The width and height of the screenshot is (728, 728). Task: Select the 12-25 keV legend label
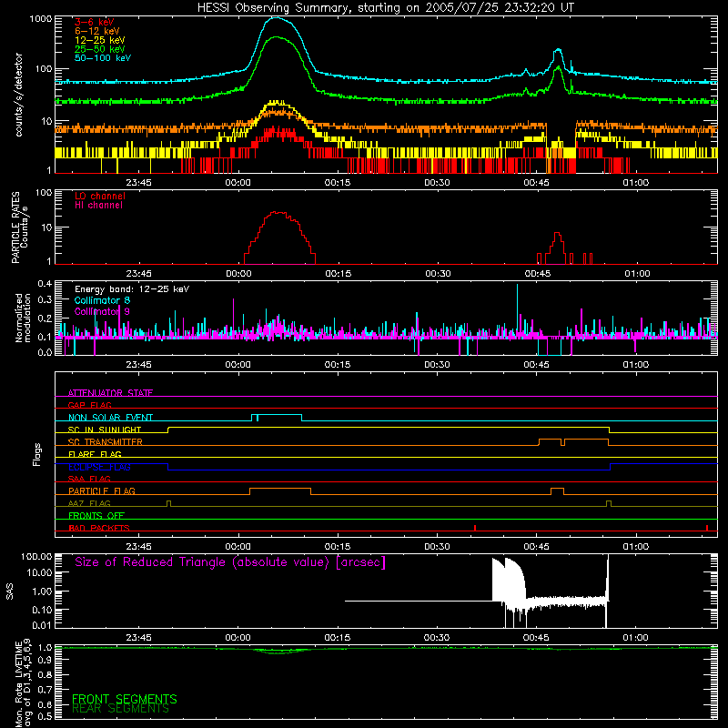point(100,40)
